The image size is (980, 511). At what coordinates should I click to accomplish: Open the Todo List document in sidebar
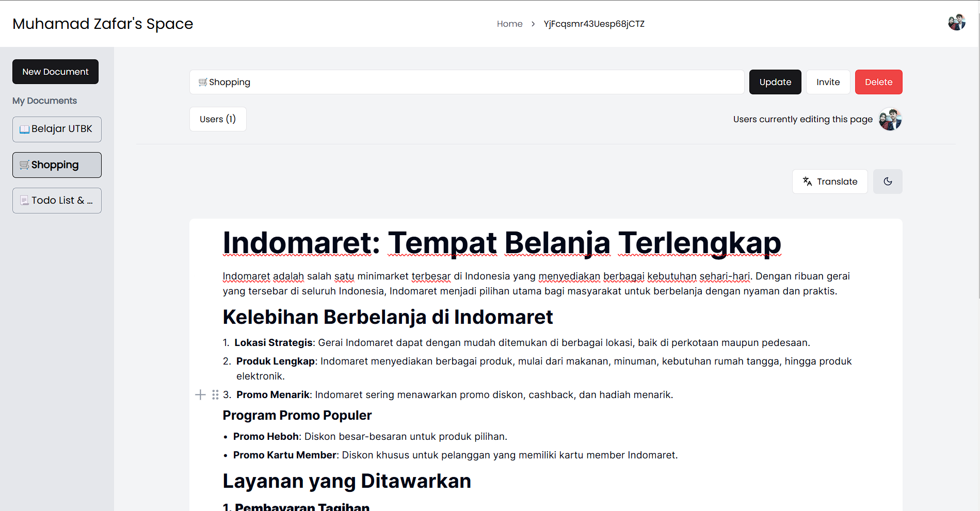coord(61,201)
